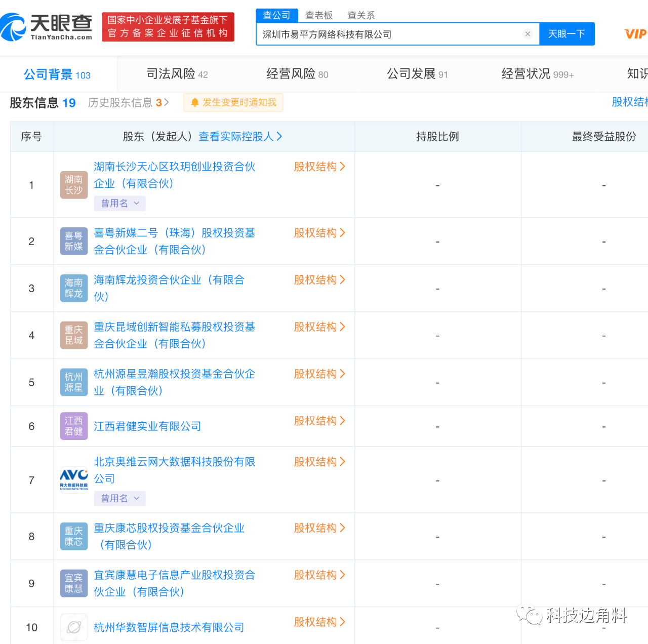Open 股权结构 for 海南辉龙投资合伙企业
Screen dimensions: 648x644
point(319,280)
